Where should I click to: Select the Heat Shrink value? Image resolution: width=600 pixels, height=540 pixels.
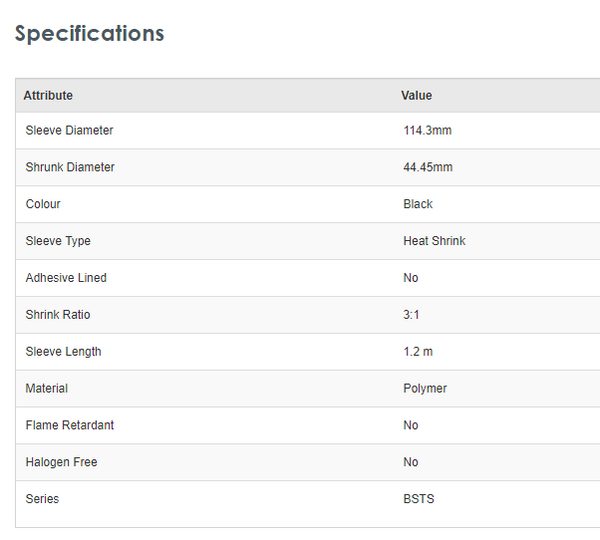[434, 241]
